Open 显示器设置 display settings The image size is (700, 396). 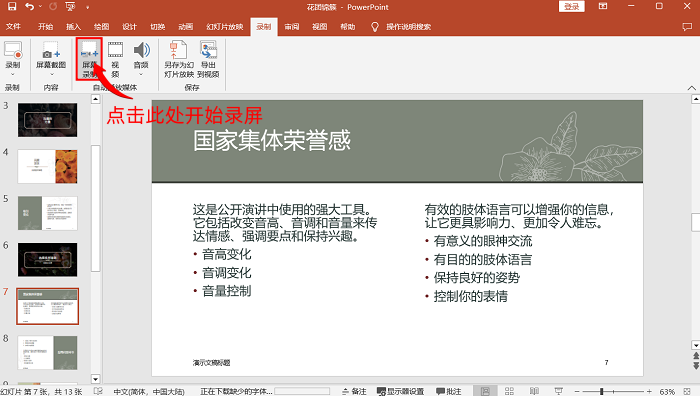400,392
